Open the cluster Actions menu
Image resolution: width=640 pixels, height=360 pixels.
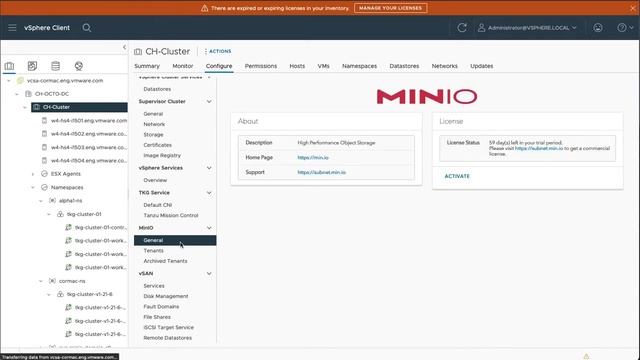pos(218,51)
